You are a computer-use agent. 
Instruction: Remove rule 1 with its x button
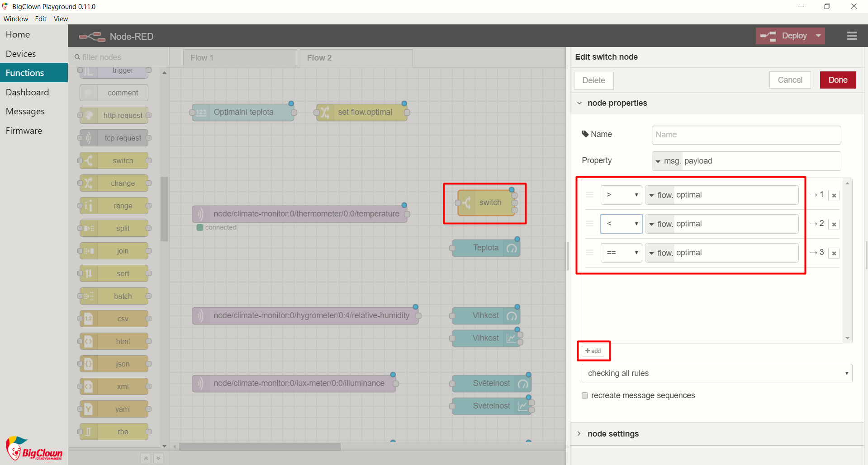834,195
